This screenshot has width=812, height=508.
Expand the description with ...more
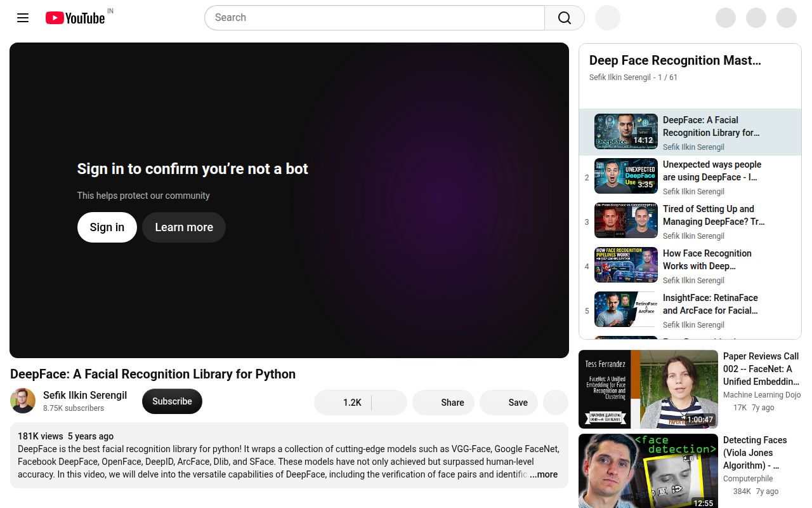[x=544, y=474]
